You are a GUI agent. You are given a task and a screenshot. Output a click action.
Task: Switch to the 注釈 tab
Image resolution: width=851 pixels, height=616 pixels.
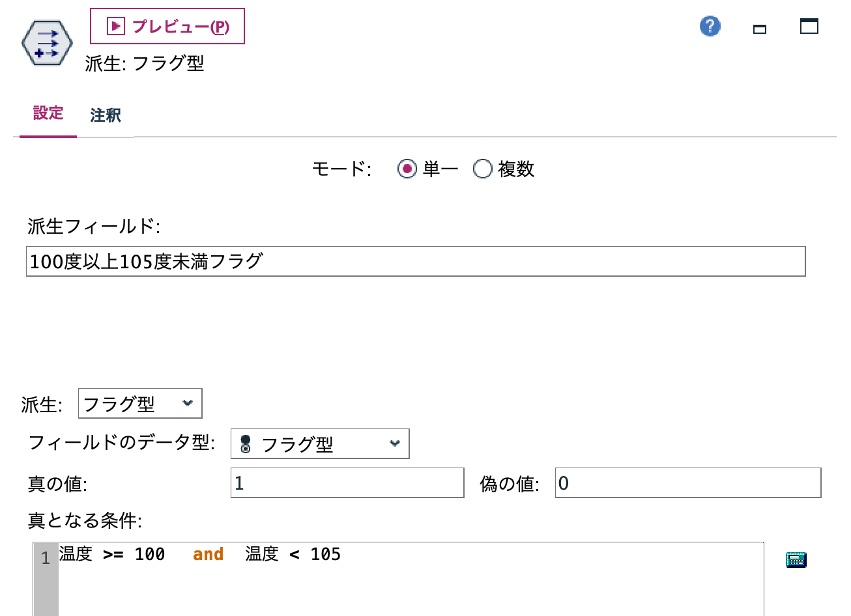pyautogui.click(x=104, y=115)
